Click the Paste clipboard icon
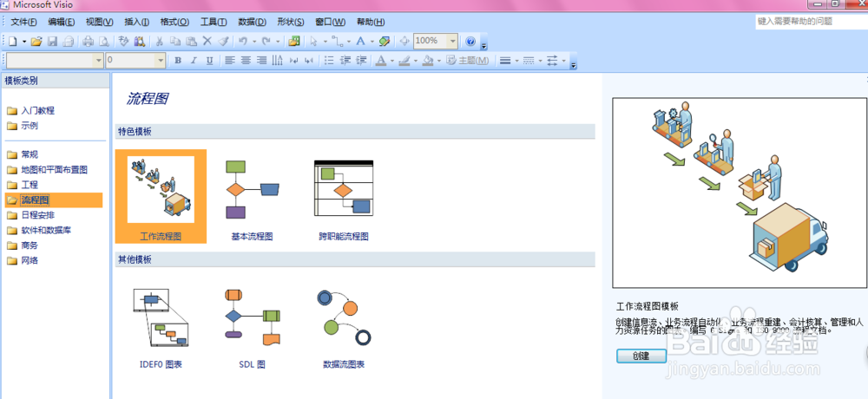The height and width of the screenshot is (399, 868). 191,41
